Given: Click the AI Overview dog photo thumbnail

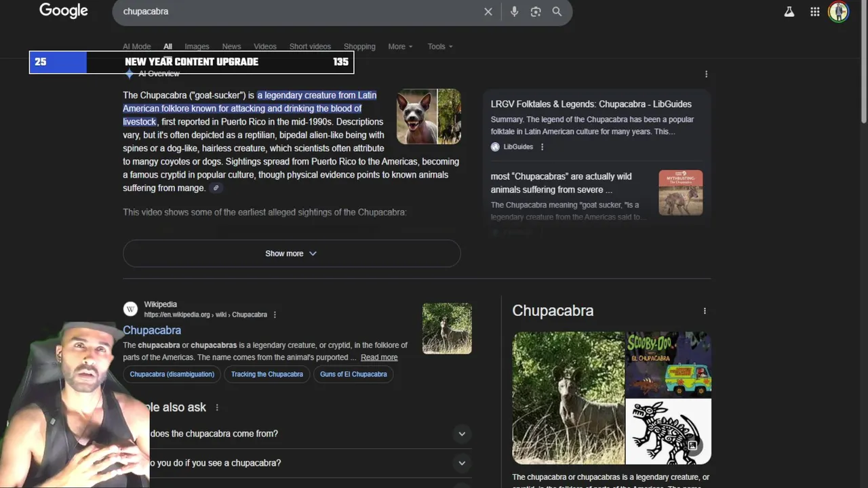Looking at the screenshot, I should tap(417, 117).
